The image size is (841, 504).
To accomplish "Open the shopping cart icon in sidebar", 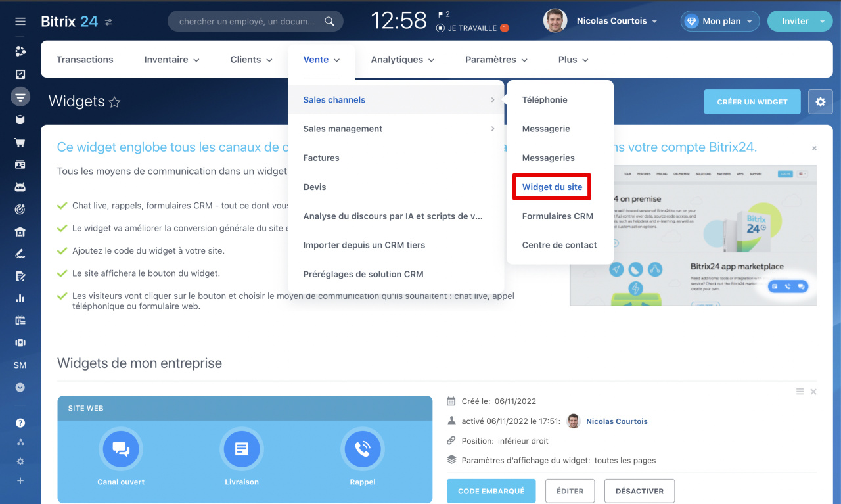I will pyautogui.click(x=20, y=142).
